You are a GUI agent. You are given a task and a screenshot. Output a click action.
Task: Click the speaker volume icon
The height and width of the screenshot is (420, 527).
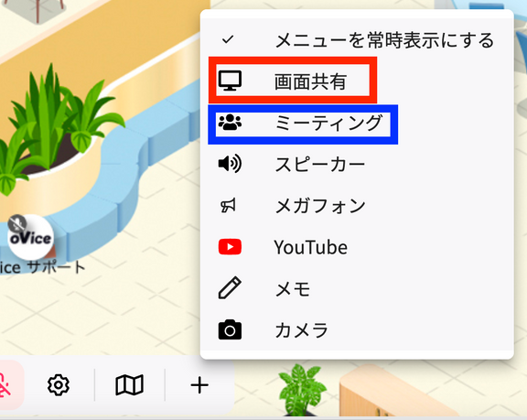(230, 164)
